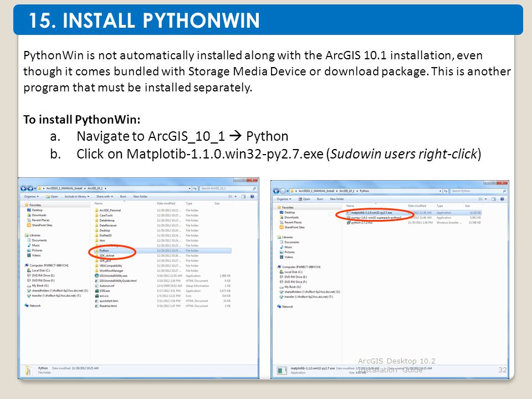This screenshot has height=399, width=532.
Task: Select Recent Places in the Python window sidebar
Action: click(290, 222)
